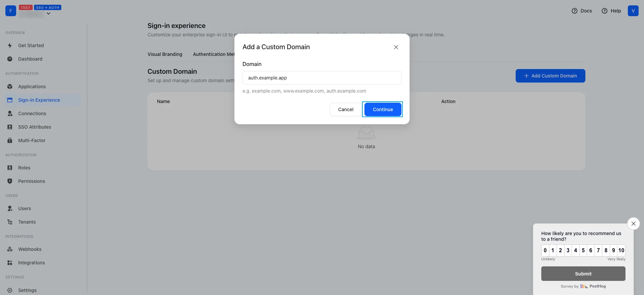Viewport: 644px width, 295px height.
Task: Open the Dashboard section in sidebar
Action: 30,59
